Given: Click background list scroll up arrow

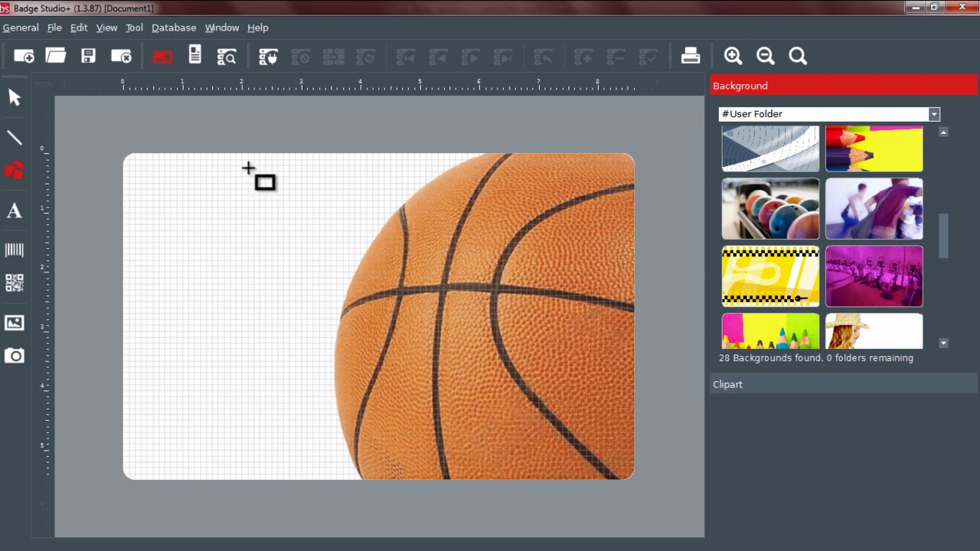Looking at the screenshot, I should coord(943,132).
